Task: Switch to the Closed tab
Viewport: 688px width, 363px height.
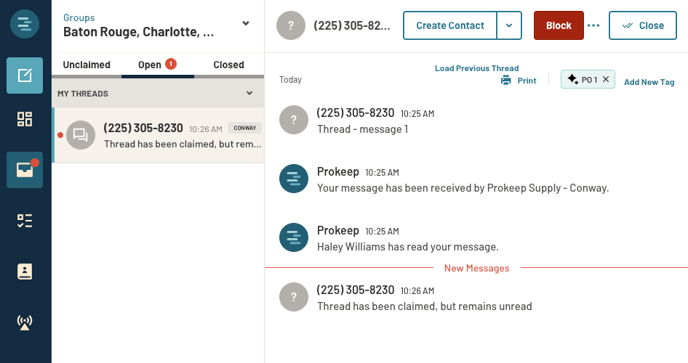Action: (229, 65)
